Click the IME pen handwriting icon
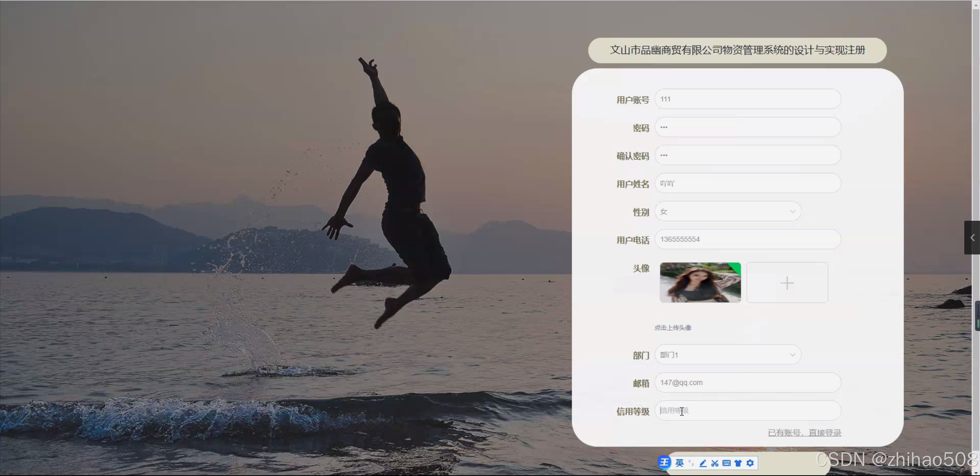Image resolution: width=980 pixels, height=476 pixels. pos(703,463)
